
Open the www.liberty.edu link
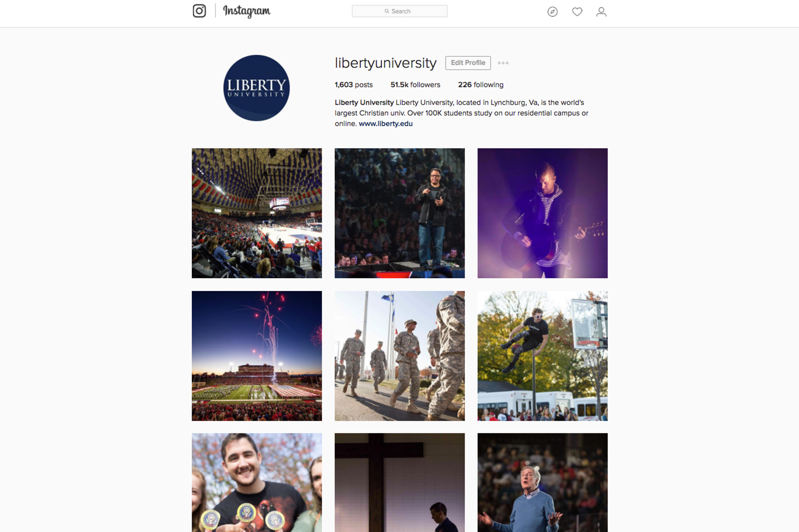click(386, 124)
